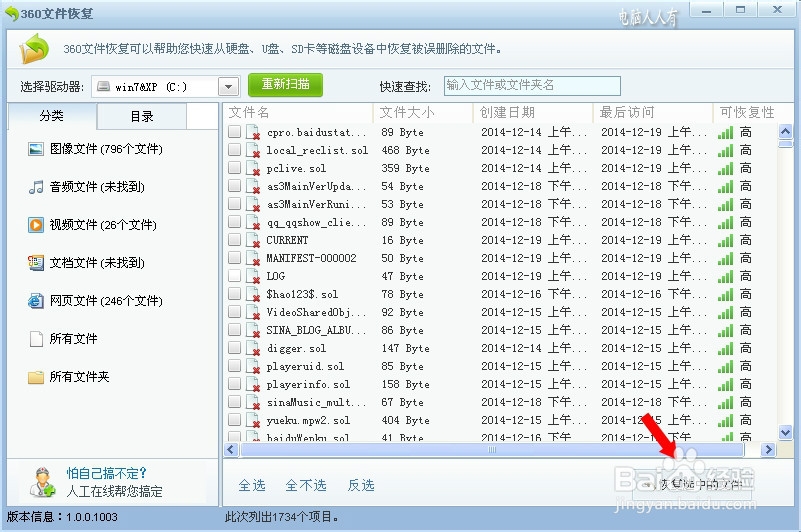Check the box next to pclive.sol
Image resolution: width=801 pixels, height=532 pixels.
point(234,168)
